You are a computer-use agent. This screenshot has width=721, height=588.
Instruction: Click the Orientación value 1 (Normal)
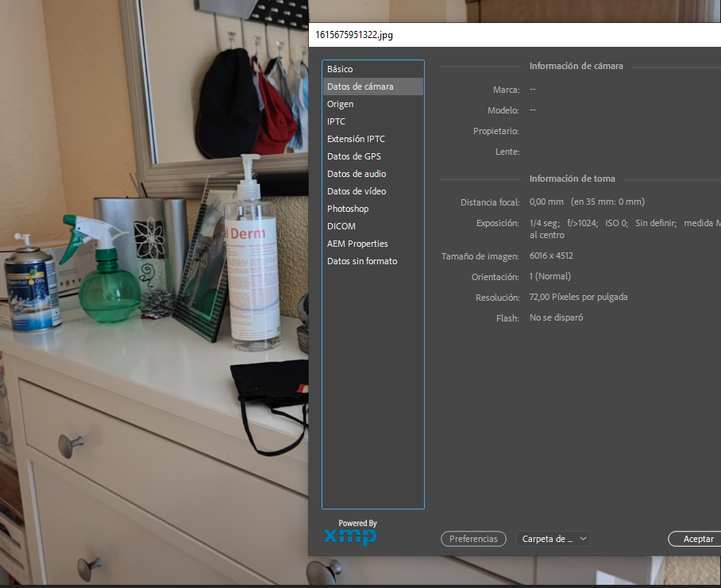coord(550,276)
